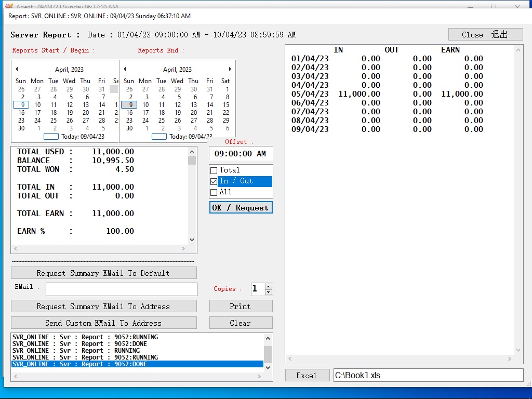Select day 15 in Reports End calendar

point(226,105)
